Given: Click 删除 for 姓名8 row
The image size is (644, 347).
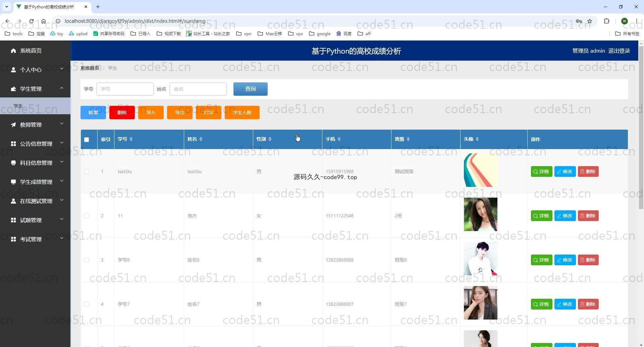Looking at the screenshot, I should (x=588, y=260).
